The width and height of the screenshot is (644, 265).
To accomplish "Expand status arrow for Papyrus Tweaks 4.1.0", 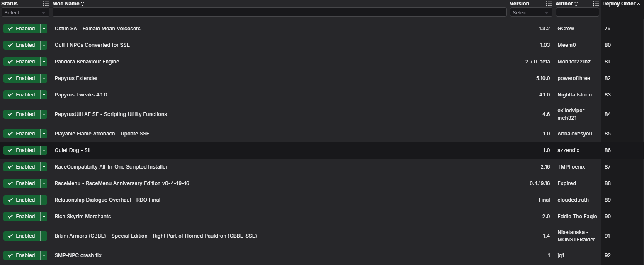I will [x=44, y=95].
